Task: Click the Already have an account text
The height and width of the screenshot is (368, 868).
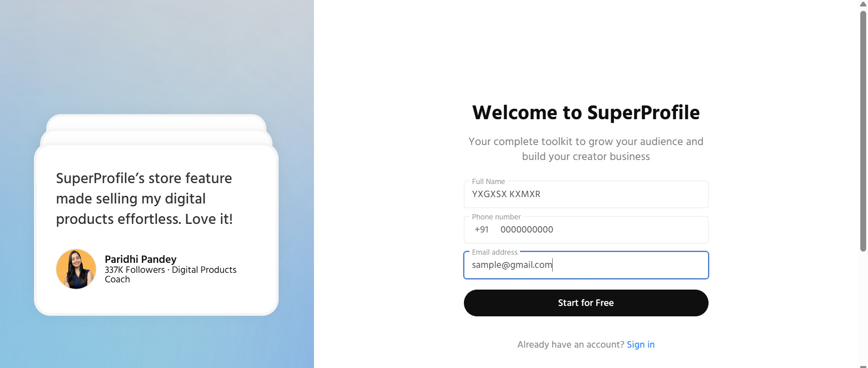Action: (570, 344)
